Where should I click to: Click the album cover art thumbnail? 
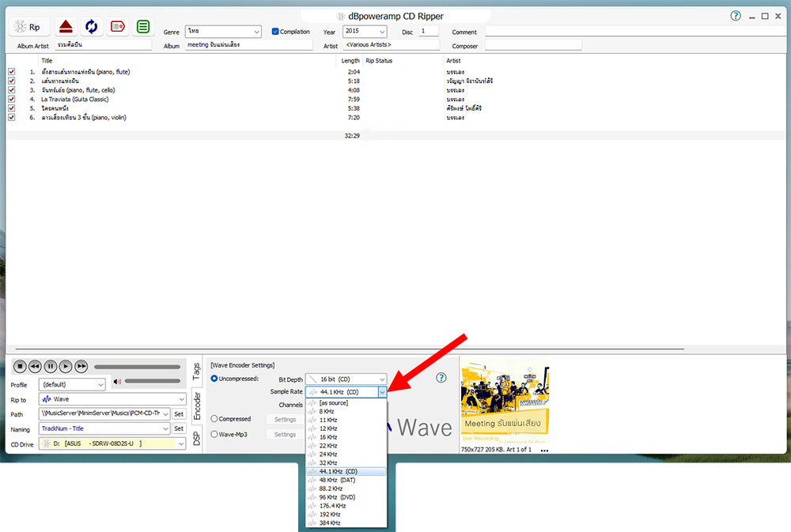click(505, 403)
